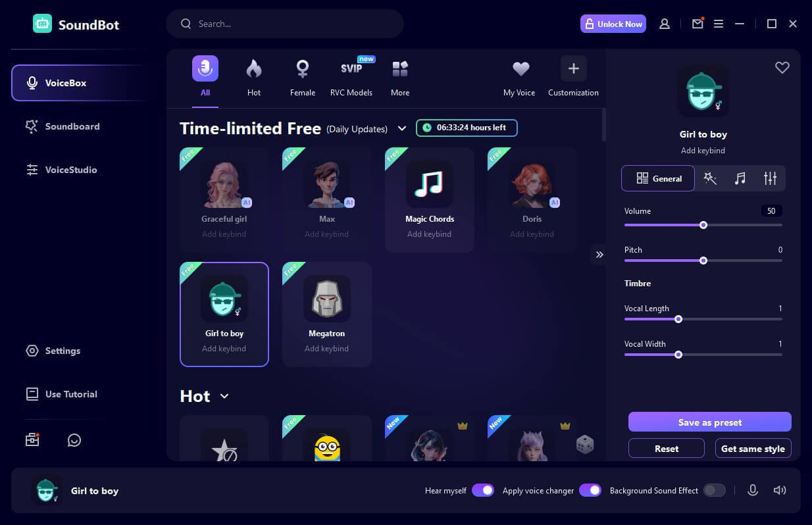Open the VoiceBox section in the sidebar
Screen dimensions: 812x525
pos(65,83)
